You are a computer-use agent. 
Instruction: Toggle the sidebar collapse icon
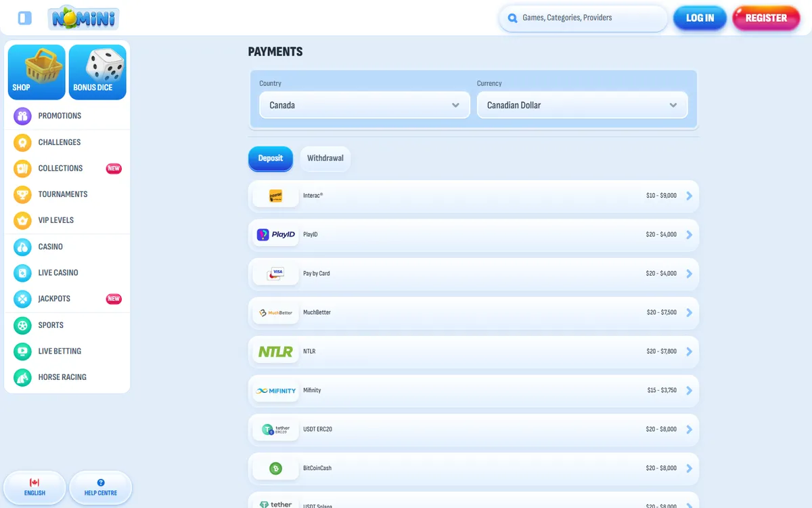[25, 18]
